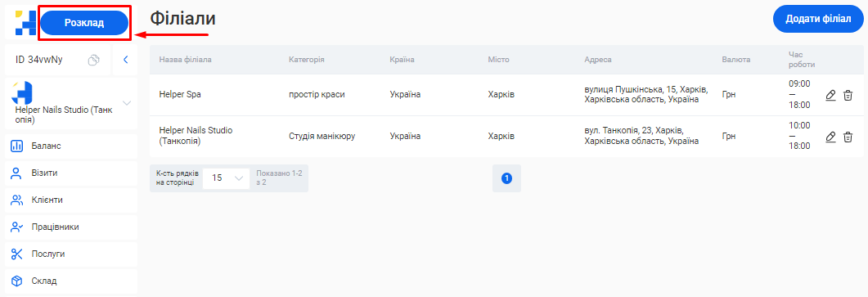Open the Працівники menu item
Screen dimensions: 868x297
click(71, 227)
